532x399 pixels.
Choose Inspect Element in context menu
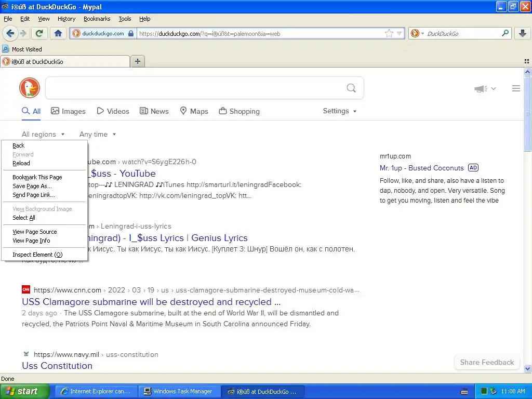(45, 255)
